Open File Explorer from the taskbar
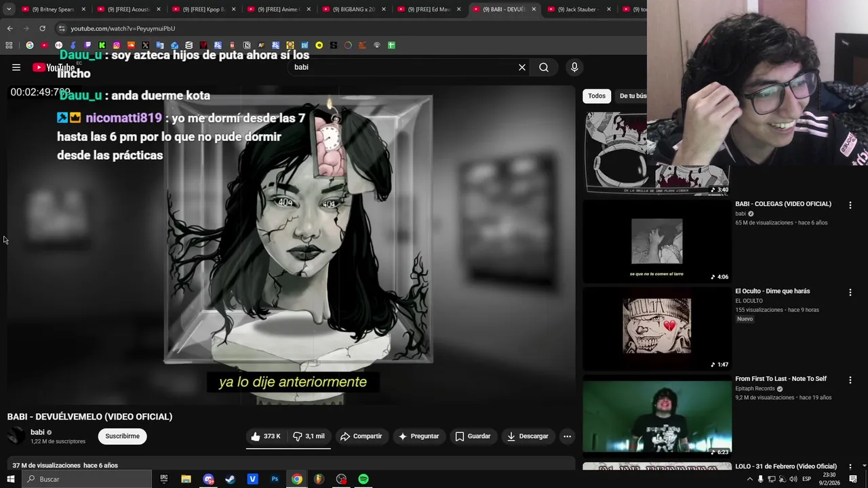Screen dimensions: 868x488 pyautogui.click(x=186, y=479)
